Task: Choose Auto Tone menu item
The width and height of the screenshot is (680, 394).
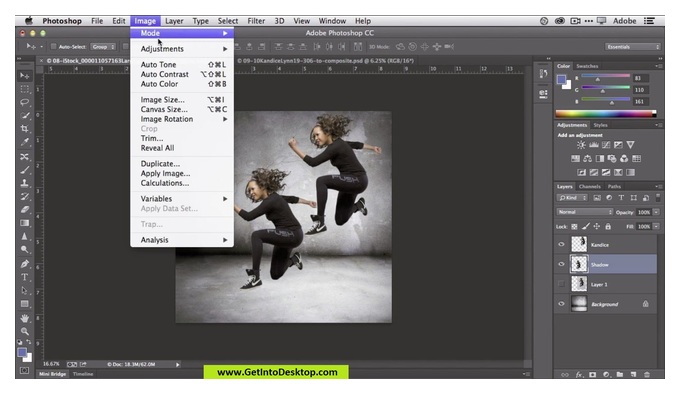Action: pos(182,65)
